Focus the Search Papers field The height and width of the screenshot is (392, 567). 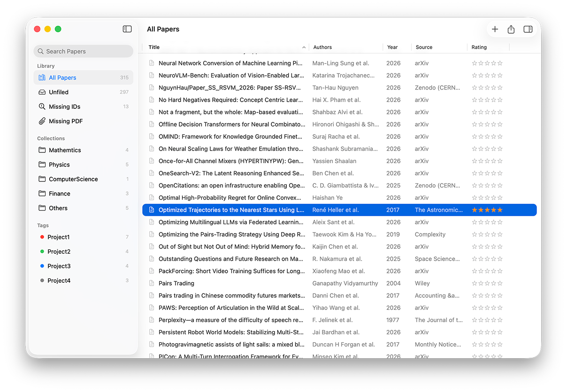pos(84,52)
